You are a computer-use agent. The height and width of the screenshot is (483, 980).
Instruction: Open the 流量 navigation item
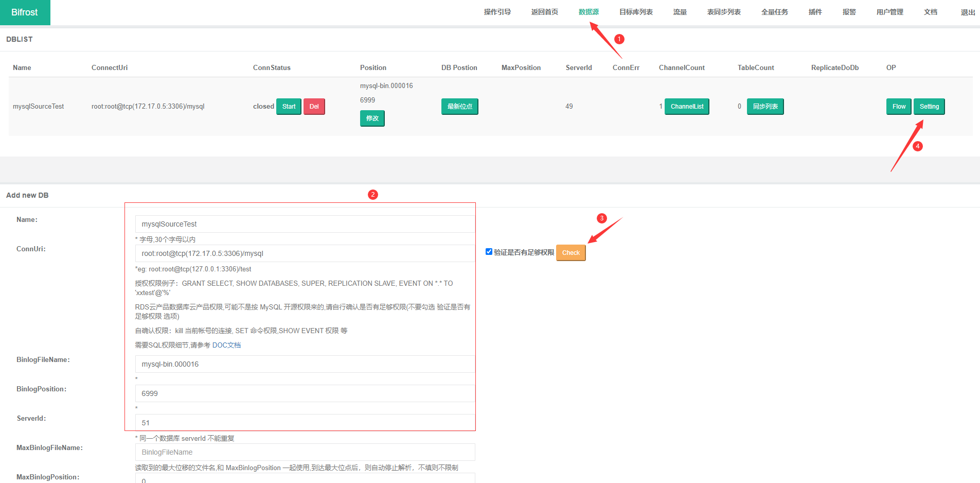(680, 12)
